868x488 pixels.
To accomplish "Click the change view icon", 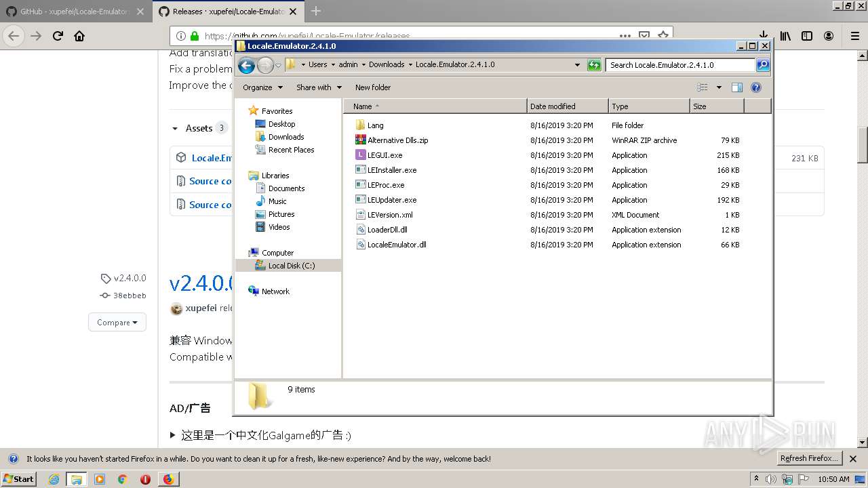I will (703, 87).
